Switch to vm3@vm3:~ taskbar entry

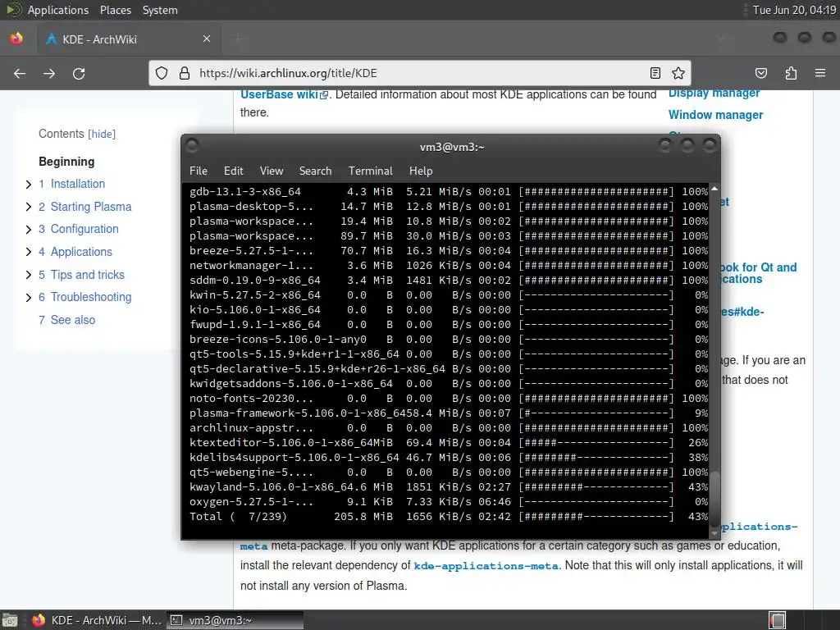coord(235,620)
